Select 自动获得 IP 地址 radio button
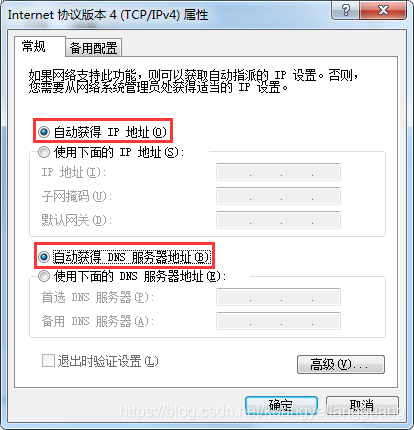Screen dimensions: 414x430 44,132
